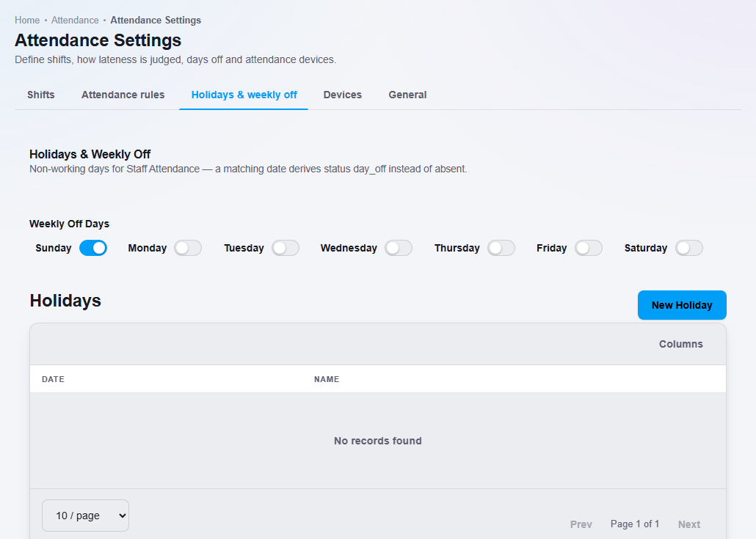Screen dimensions: 756x539
Task: Sort by the NAME column header
Action: pos(327,379)
